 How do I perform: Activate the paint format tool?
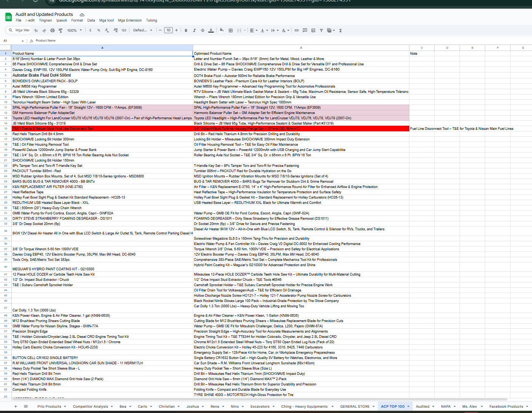[60, 30]
